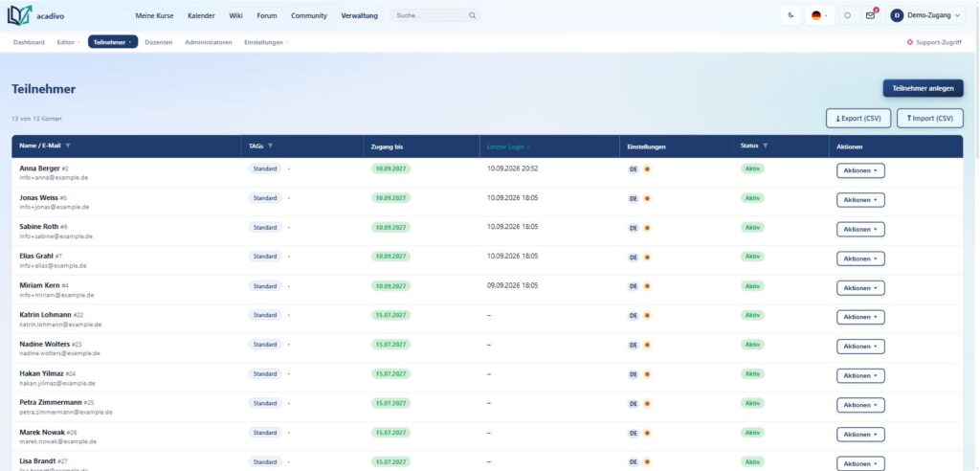Click the DE language badge for Hakan Yilmaz

click(x=634, y=374)
